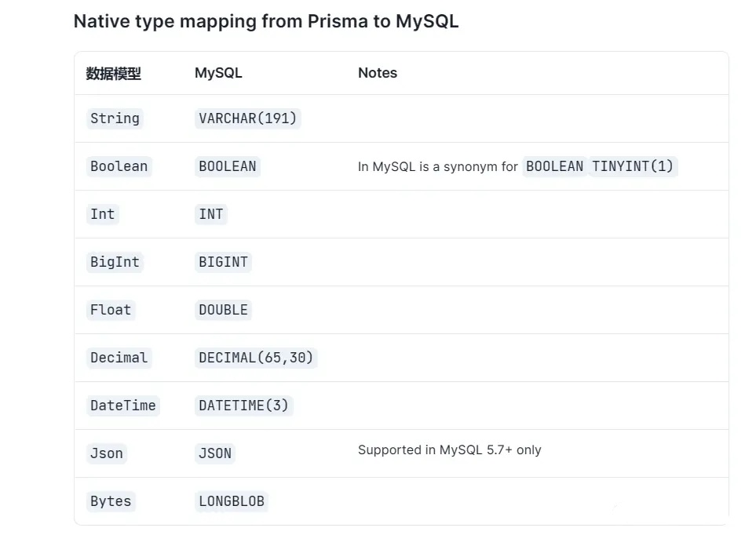Click the Int data model chip
The height and width of the screenshot is (535, 756).
(103, 214)
